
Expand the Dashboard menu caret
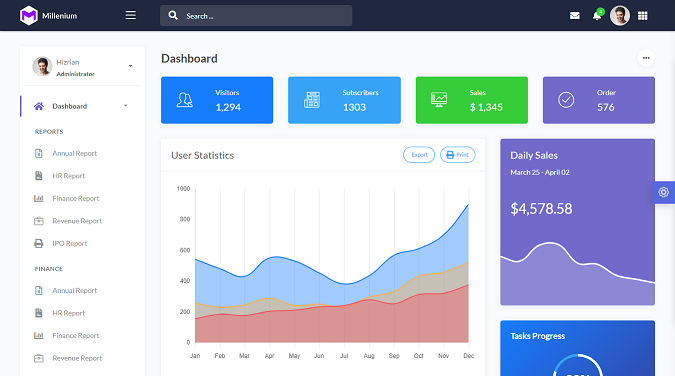point(126,106)
